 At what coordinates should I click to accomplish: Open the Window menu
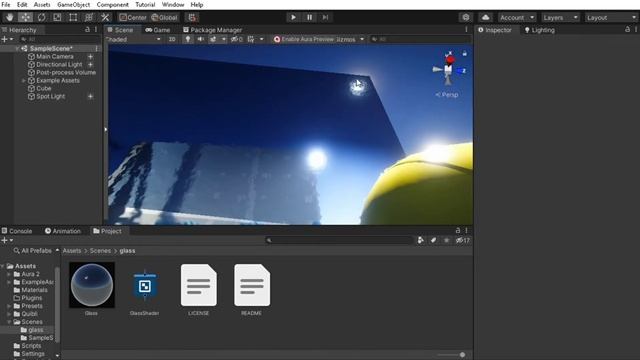coord(173,4)
